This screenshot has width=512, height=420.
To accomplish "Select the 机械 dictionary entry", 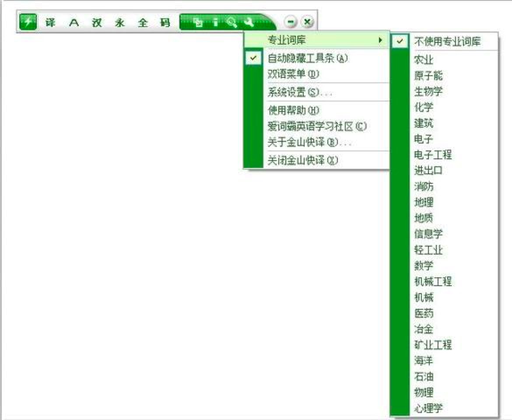I will [444, 297].
